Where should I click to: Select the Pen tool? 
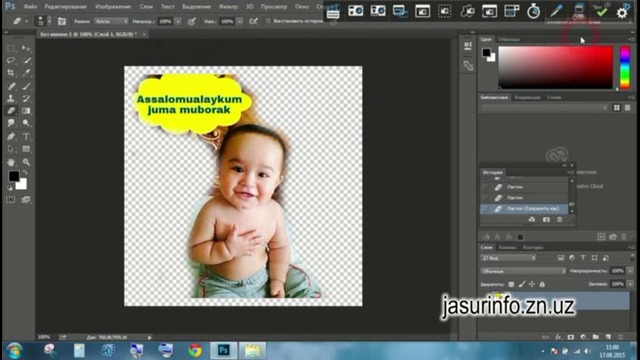point(11,136)
